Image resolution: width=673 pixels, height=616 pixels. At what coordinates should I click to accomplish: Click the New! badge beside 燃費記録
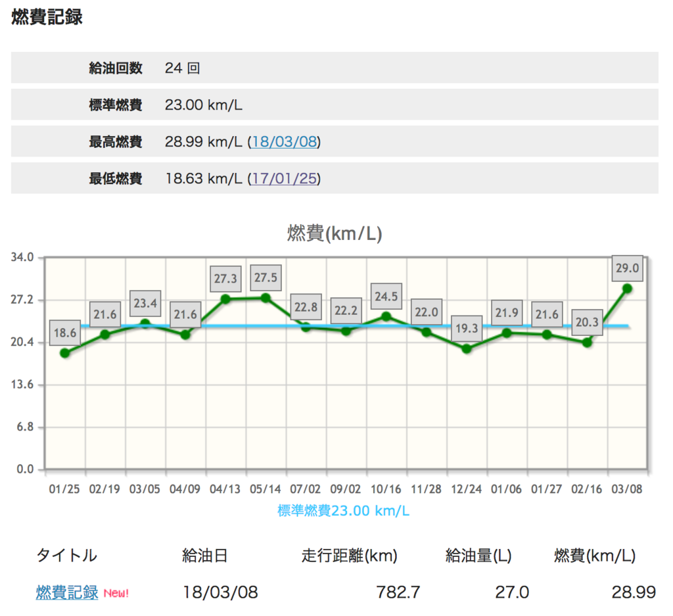point(116,593)
